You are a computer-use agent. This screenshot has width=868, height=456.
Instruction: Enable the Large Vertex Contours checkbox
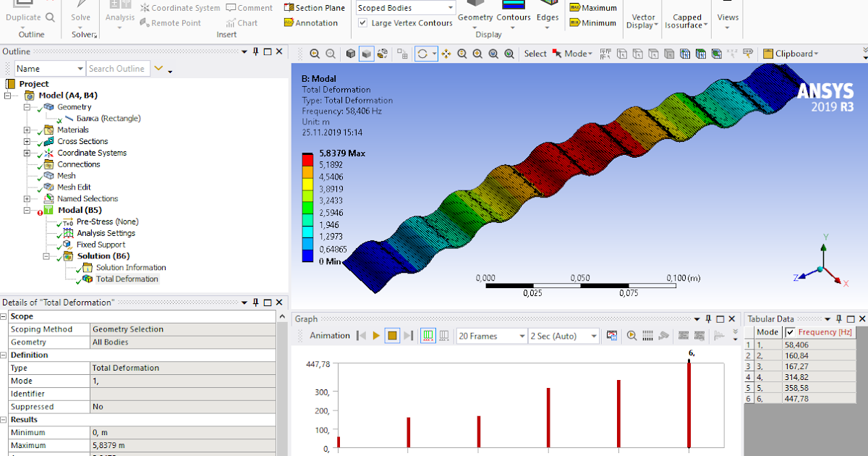pyautogui.click(x=362, y=22)
